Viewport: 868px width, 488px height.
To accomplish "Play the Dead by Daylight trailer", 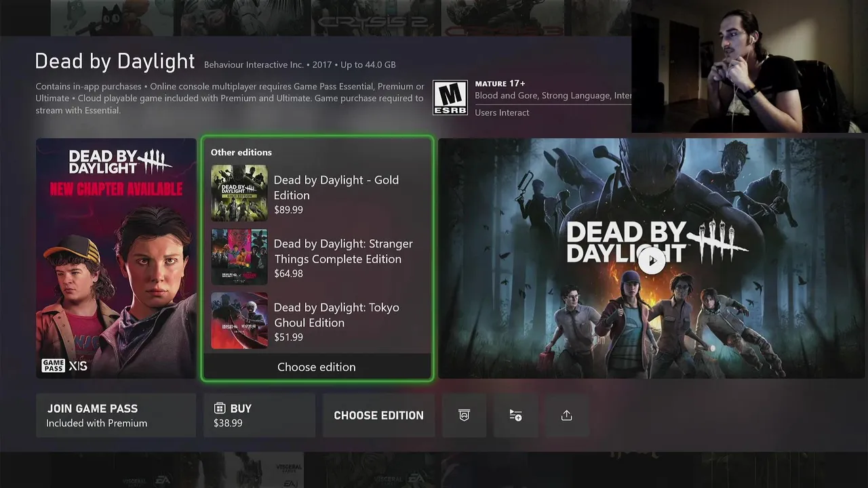I will pos(652,260).
